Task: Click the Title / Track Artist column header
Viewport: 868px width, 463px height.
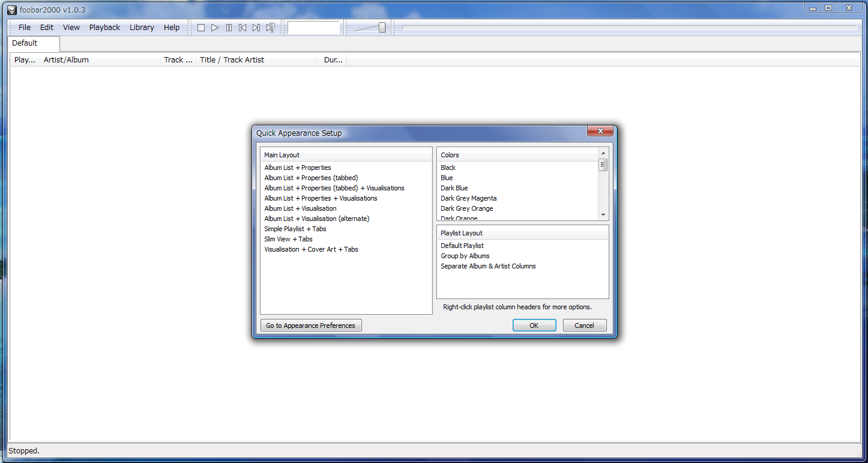Action: [x=256, y=60]
